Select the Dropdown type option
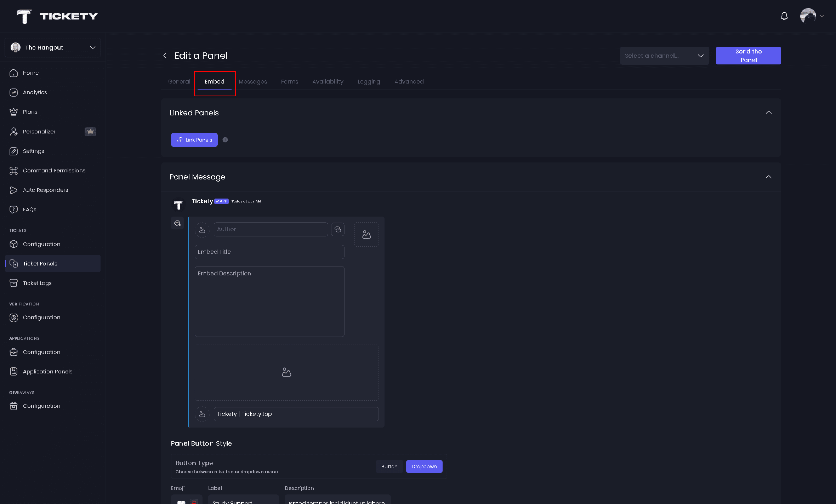This screenshot has width=836, height=504. pos(424,466)
